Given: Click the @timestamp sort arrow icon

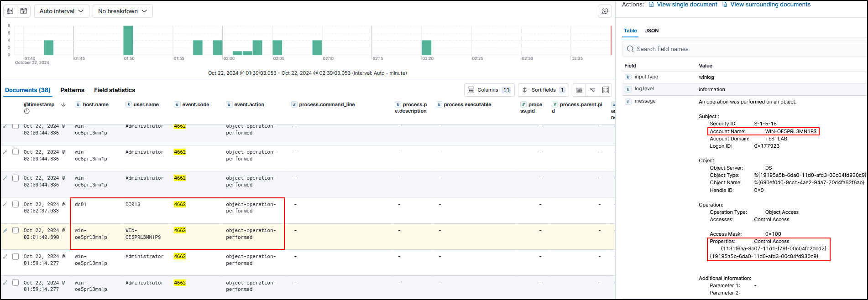Looking at the screenshot, I should pyautogui.click(x=63, y=104).
